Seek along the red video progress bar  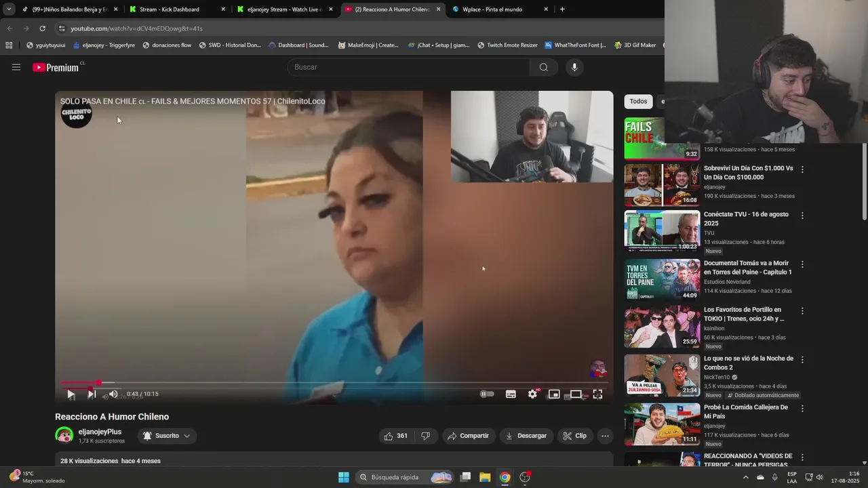click(334, 383)
